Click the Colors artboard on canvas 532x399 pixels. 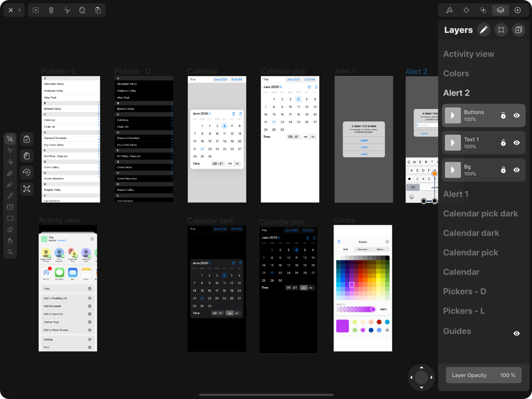pos(363,288)
